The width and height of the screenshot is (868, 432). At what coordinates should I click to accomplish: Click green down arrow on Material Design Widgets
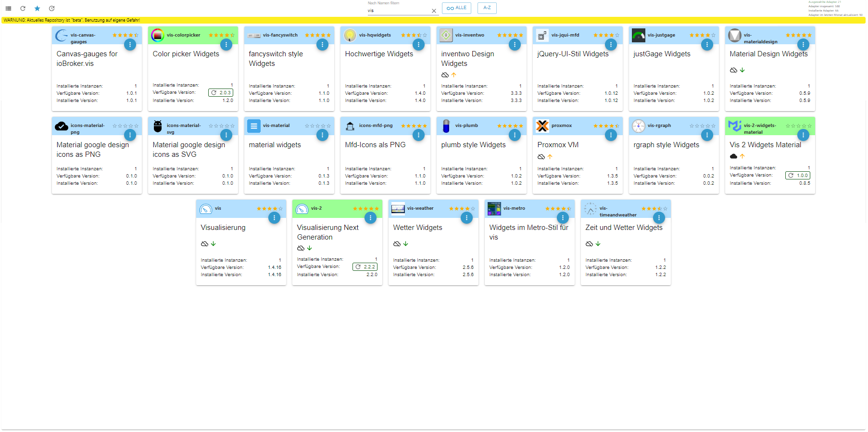pos(742,70)
